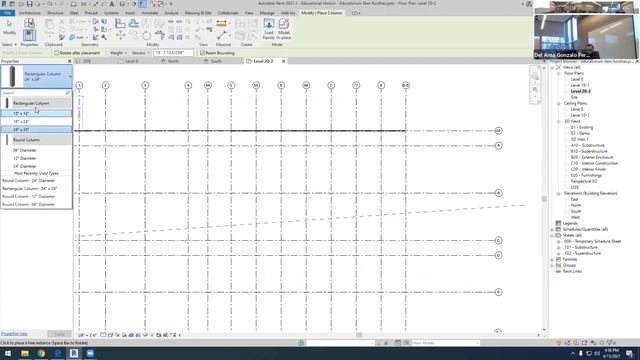Switch to the Annotate ribbon tab
640x360 pixels.
(x=149, y=13)
